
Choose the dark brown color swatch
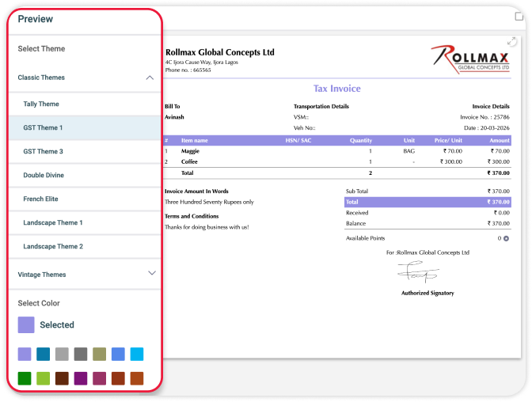coord(62,378)
